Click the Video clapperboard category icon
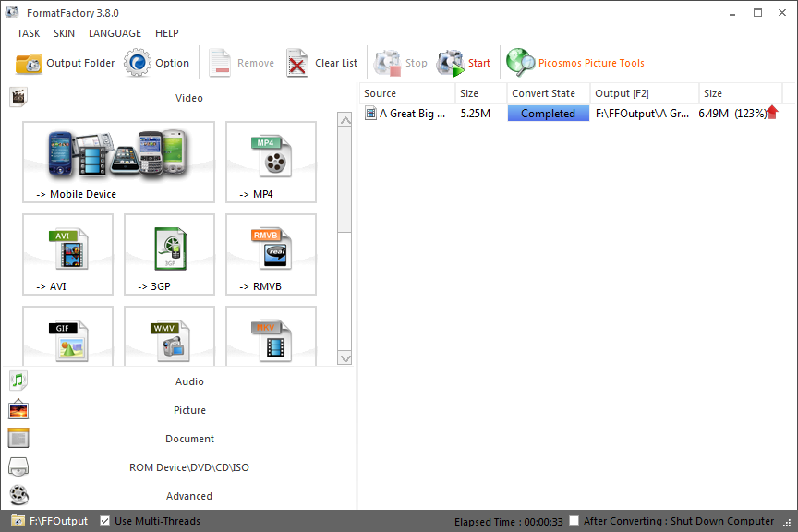The height and width of the screenshot is (532, 798). pyautogui.click(x=18, y=97)
